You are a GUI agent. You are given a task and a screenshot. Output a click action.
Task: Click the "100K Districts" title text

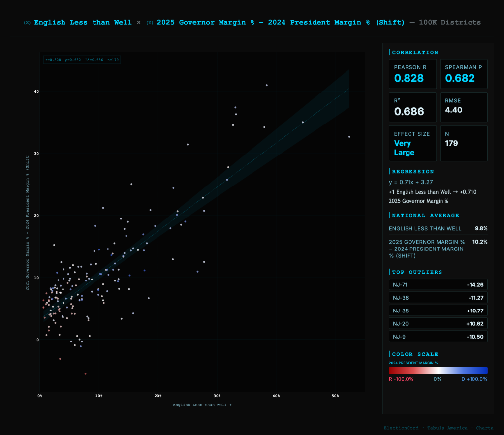click(450, 23)
